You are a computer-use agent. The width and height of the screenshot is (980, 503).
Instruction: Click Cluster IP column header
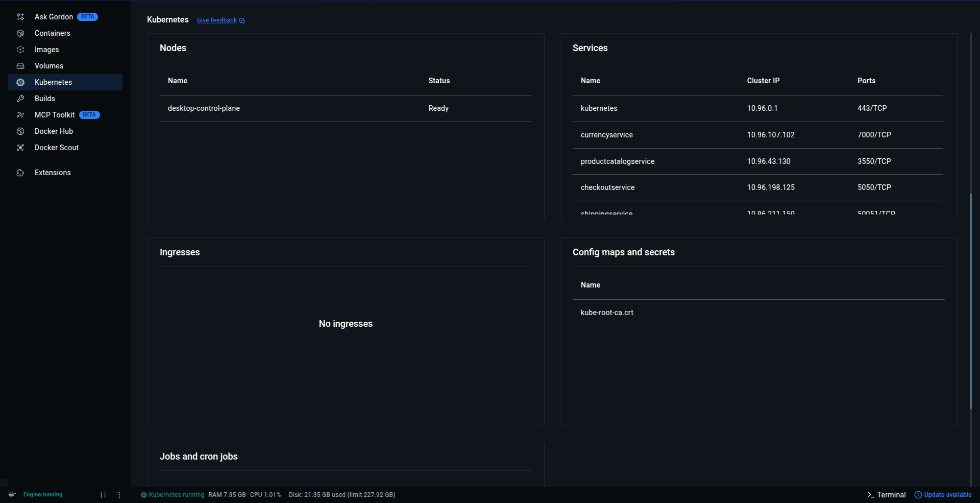click(763, 81)
